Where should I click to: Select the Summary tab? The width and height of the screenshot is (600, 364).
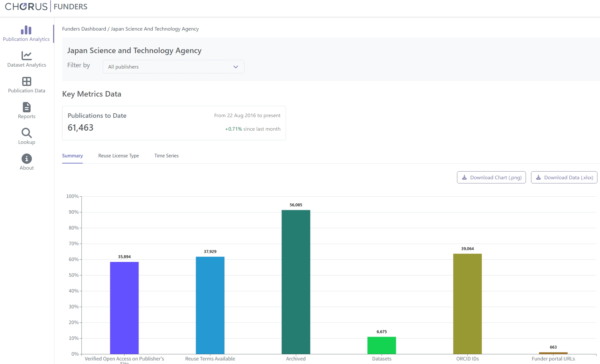72,156
